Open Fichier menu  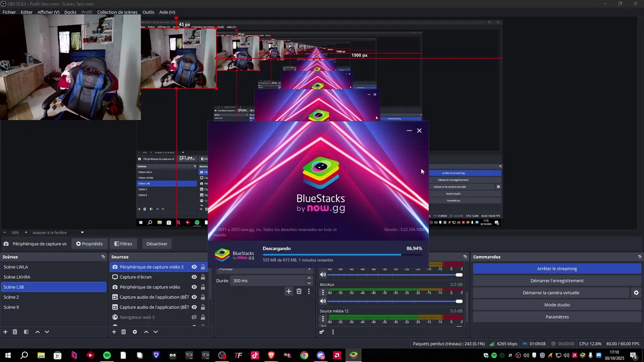9,12
